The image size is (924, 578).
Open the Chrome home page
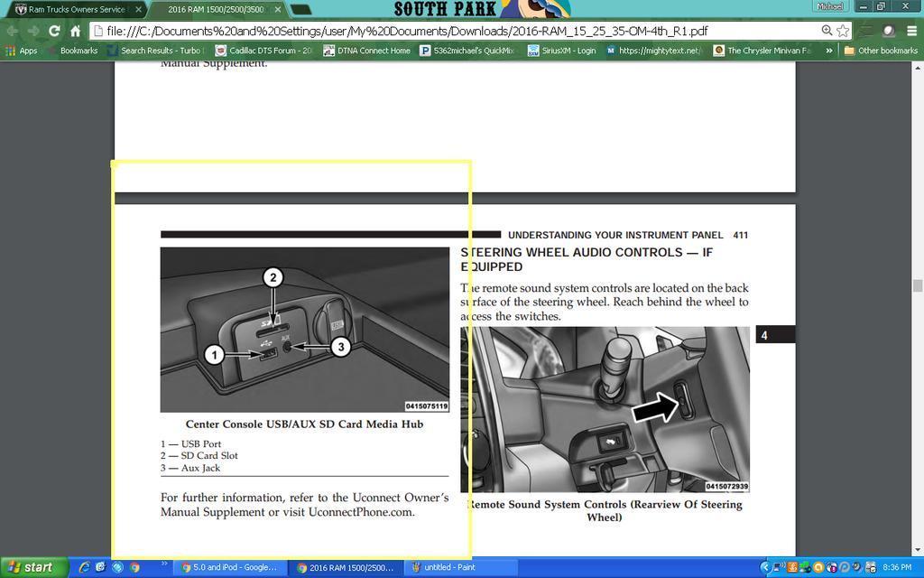point(76,32)
